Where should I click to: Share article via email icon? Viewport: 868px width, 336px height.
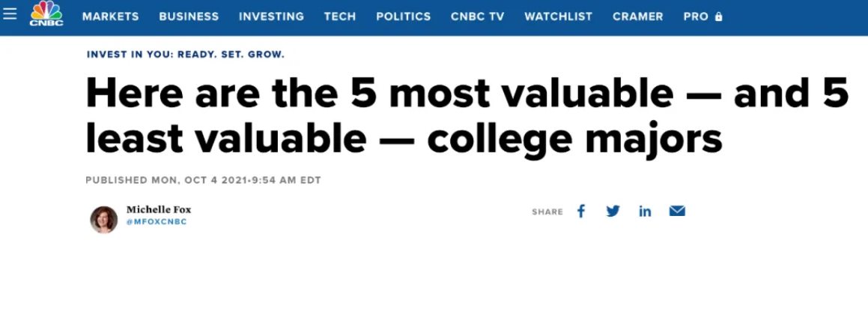point(677,211)
